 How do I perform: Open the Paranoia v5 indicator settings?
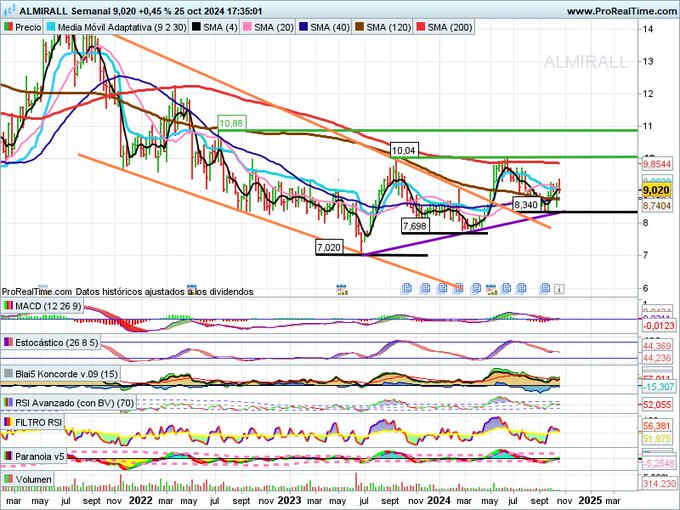click(34, 456)
